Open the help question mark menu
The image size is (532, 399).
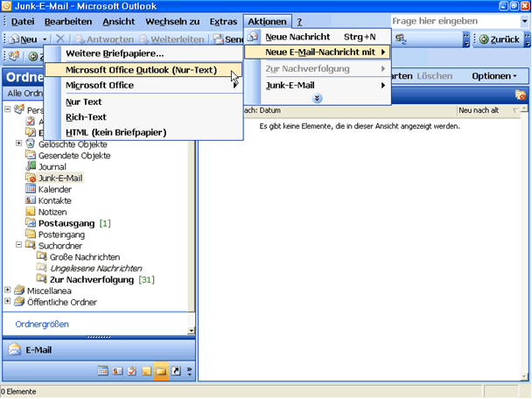click(299, 22)
